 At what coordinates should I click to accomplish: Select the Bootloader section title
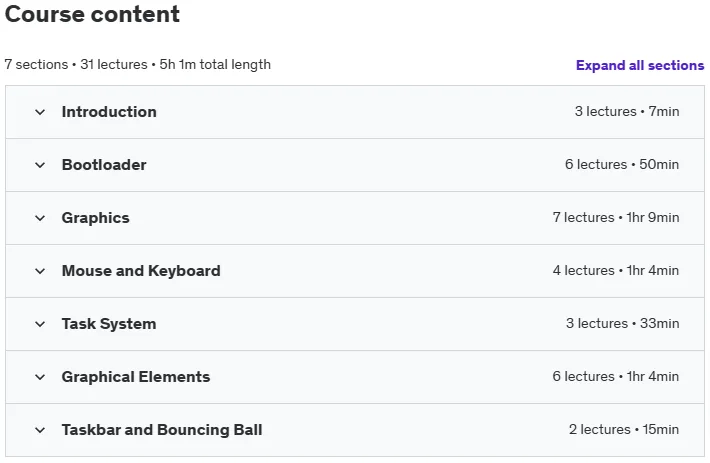[104, 165]
